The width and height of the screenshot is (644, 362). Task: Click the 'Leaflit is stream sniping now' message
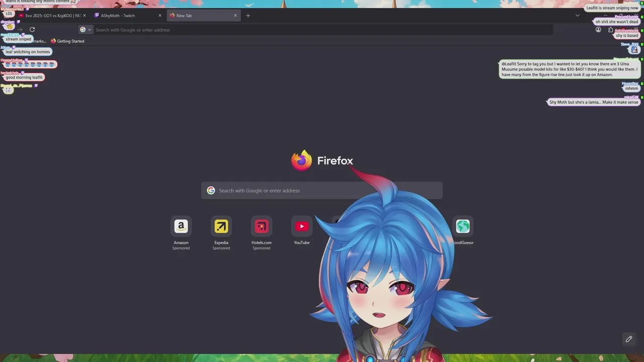tap(612, 8)
